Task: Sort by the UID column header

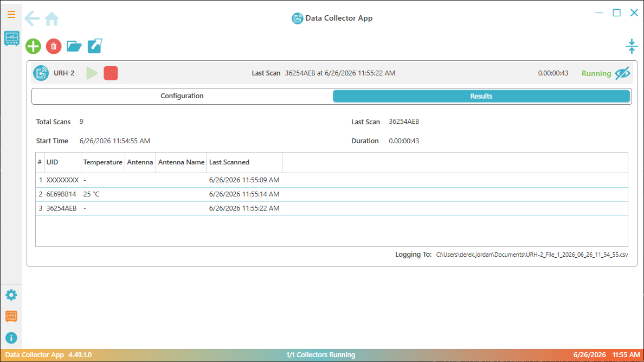Action: pos(62,162)
